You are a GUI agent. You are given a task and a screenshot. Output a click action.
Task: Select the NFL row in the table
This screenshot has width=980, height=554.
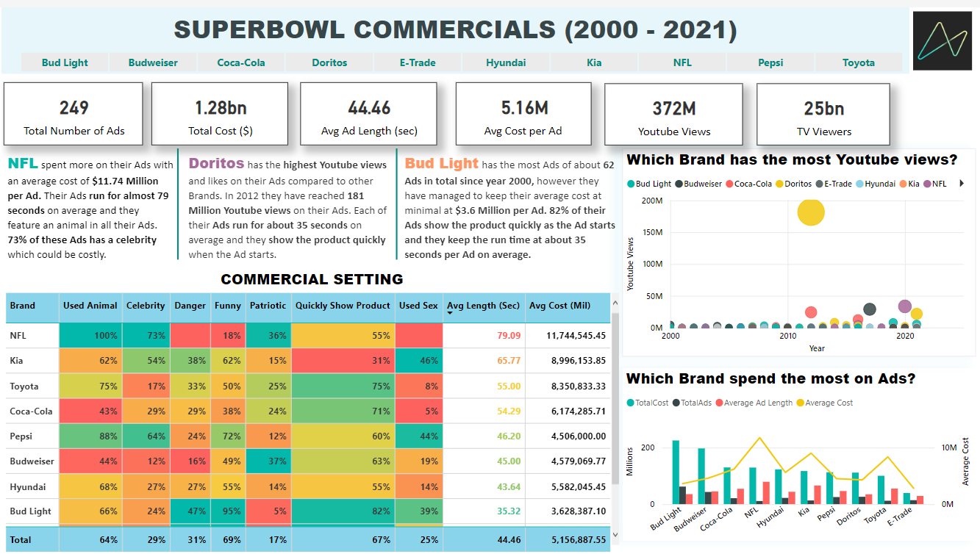[x=308, y=335]
